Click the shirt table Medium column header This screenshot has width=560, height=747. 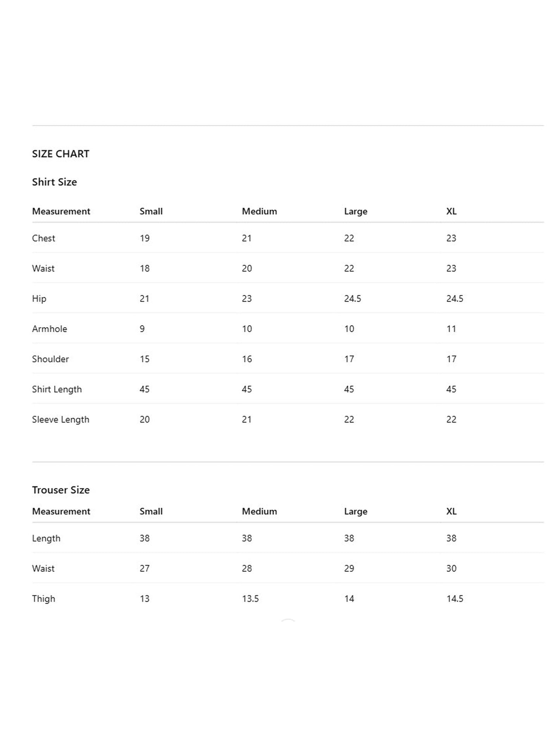click(x=259, y=211)
